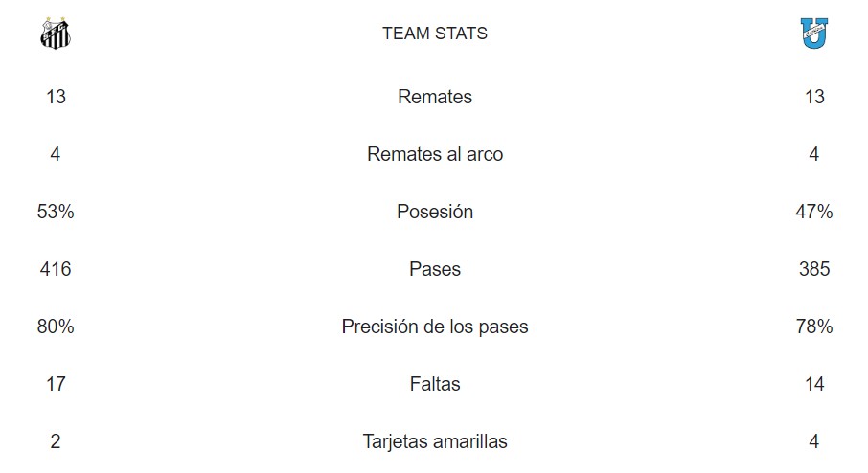Screen dimensions: 868x473
Task: Select the 17 fouls value
Action: 56,384
